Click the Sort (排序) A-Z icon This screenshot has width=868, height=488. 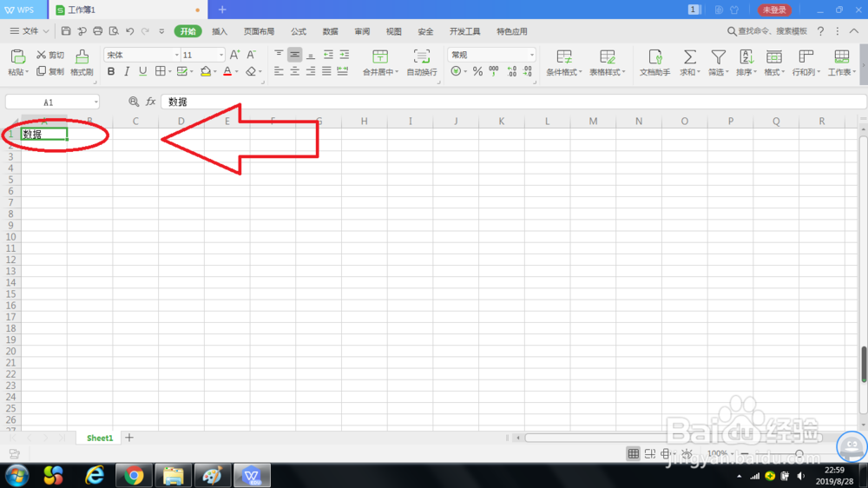[746, 56]
